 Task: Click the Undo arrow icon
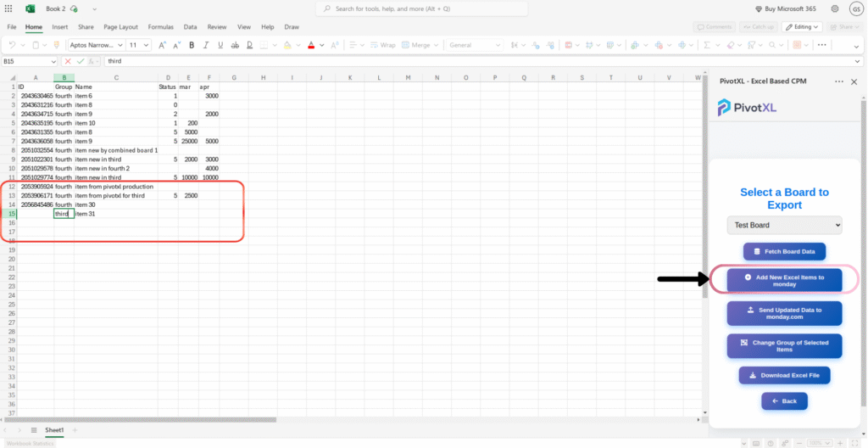pos(12,45)
